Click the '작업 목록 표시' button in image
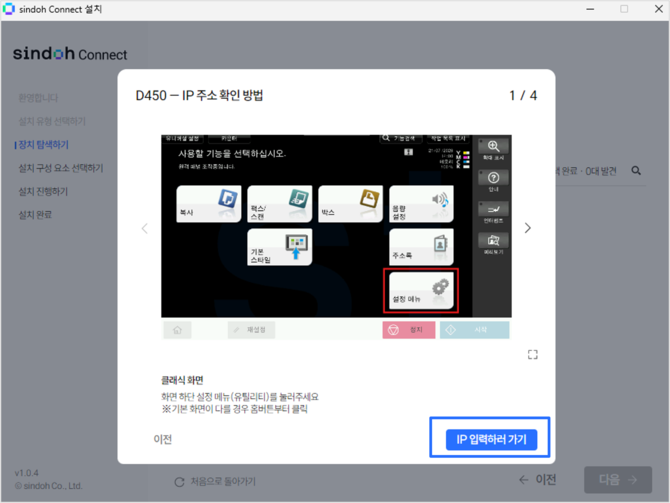 point(448,138)
